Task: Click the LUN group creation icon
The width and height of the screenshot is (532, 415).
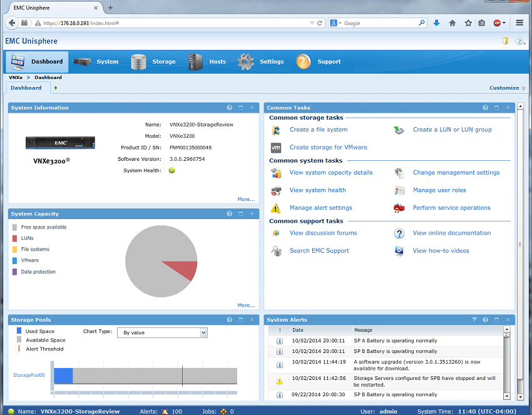Action: [x=399, y=130]
